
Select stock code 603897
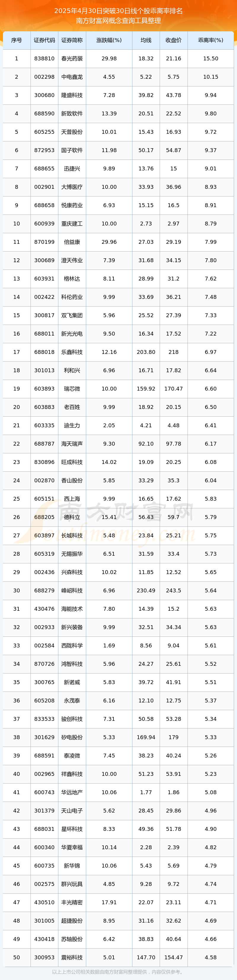point(44,535)
